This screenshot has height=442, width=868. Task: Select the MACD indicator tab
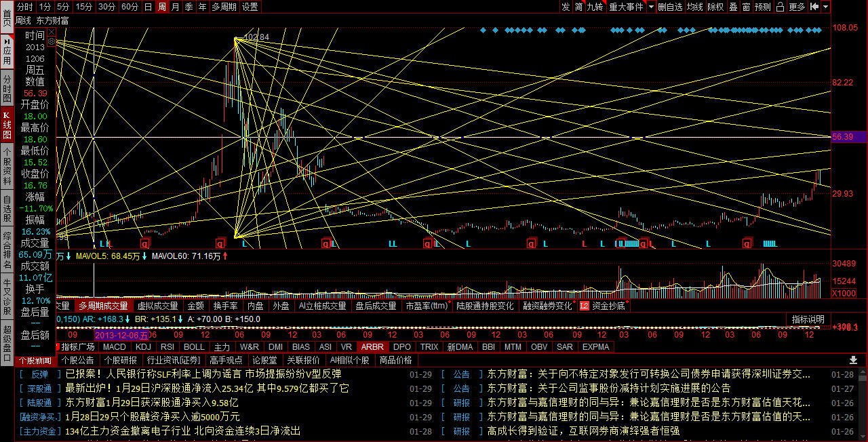click(x=114, y=346)
